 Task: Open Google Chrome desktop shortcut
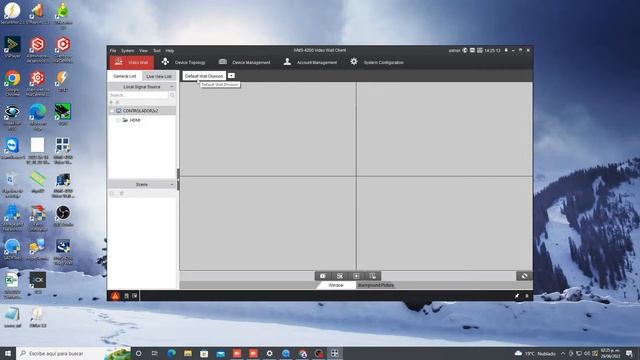(12, 82)
